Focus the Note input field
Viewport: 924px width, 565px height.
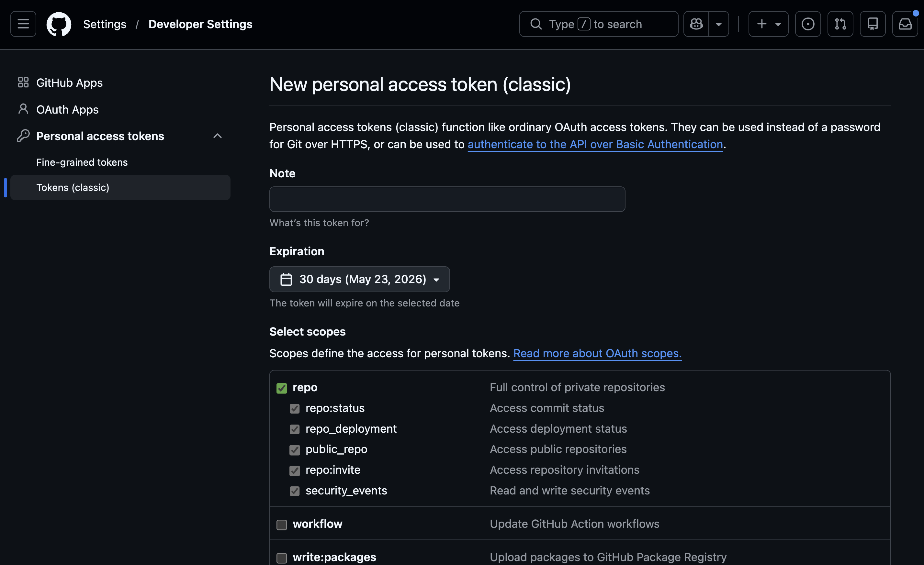[x=447, y=199]
